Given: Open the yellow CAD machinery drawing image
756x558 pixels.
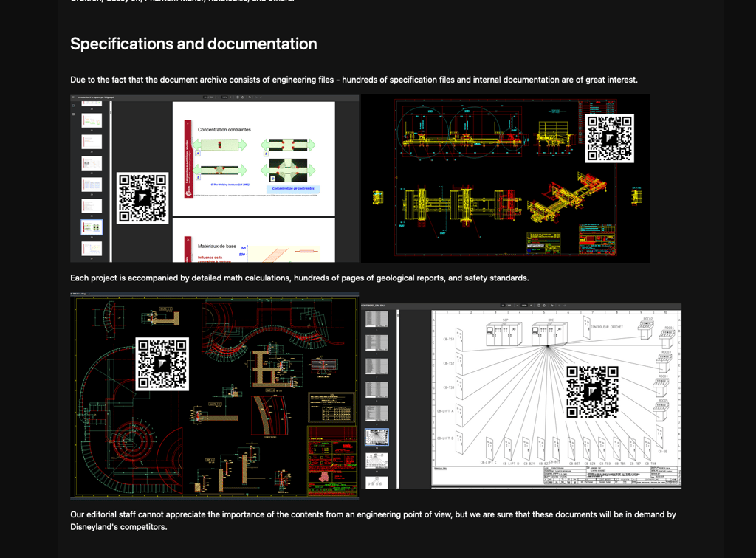Looking at the screenshot, I should click(x=505, y=179).
